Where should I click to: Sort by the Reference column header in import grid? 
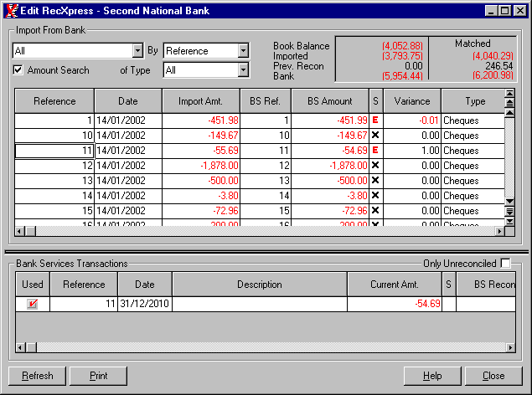[x=54, y=101]
